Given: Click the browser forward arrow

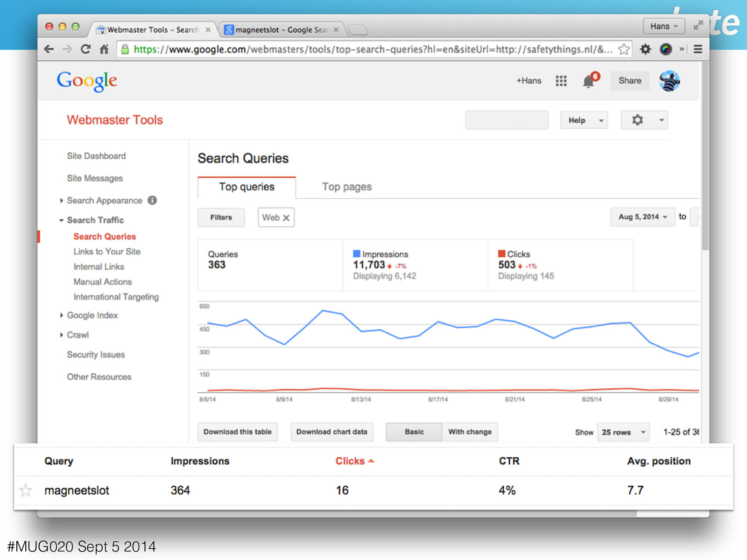Looking at the screenshot, I should pos(67,49).
